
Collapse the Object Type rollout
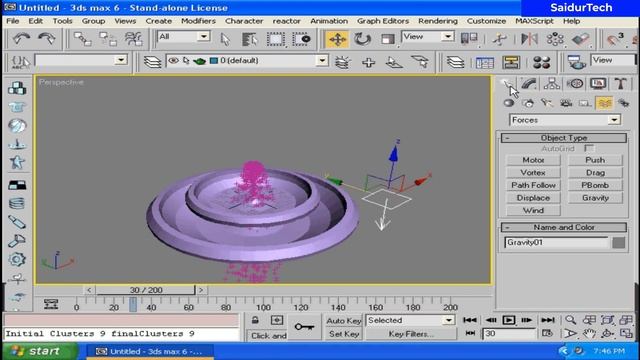click(564, 138)
